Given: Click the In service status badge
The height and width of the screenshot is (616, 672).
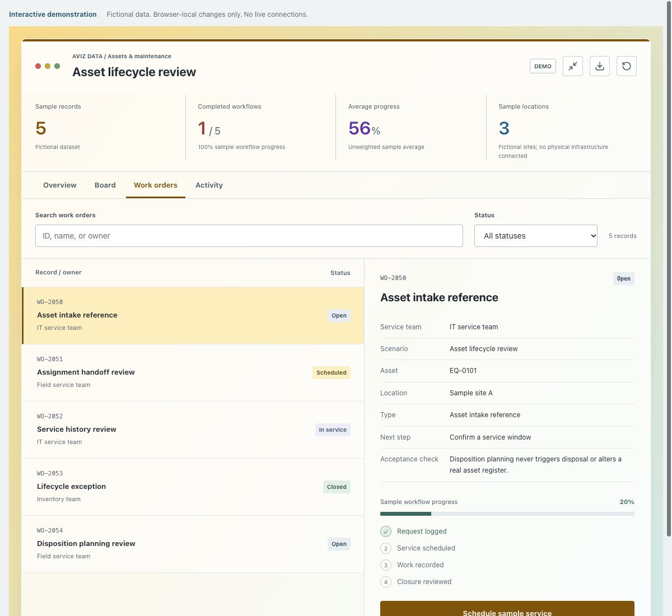Looking at the screenshot, I should coord(333,430).
